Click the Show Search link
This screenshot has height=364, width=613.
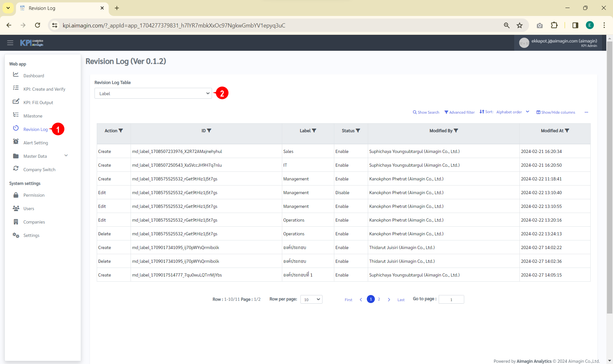(x=426, y=112)
